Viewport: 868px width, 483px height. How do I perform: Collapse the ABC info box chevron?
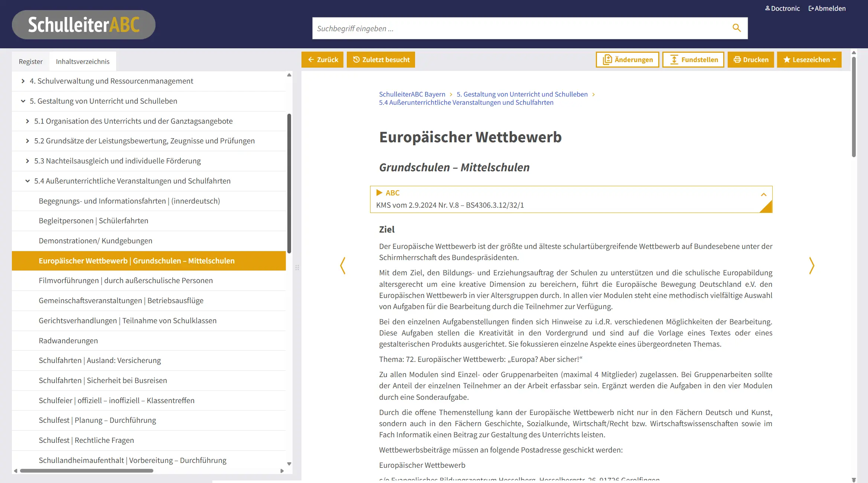pos(764,195)
